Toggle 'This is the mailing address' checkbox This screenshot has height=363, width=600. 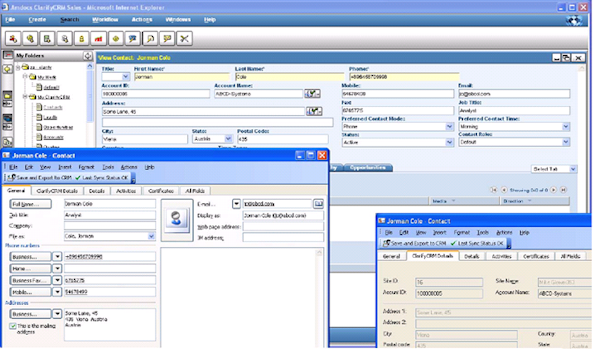pos(13,326)
